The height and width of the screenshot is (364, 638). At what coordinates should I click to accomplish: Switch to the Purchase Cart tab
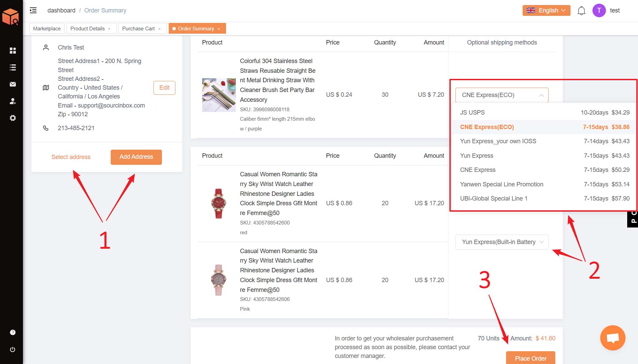tap(138, 29)
